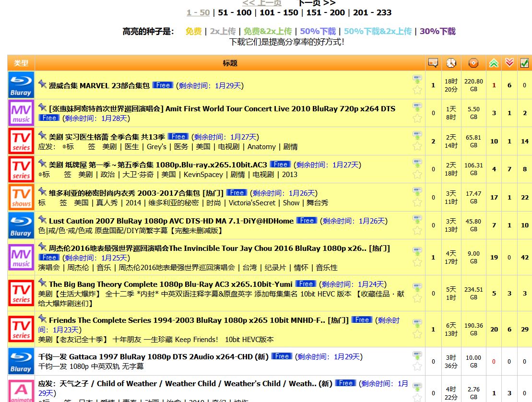The width and height of the screenshot is (532, 402).
Task: Click 220.80 GB size of MARVEL row
Action: 473,85
